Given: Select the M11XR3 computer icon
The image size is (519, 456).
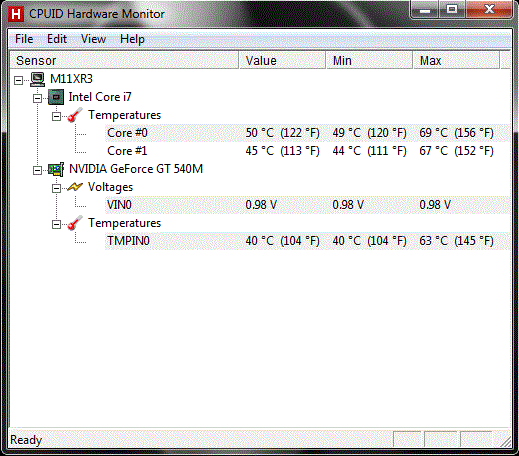Looking at the screenshot, I should coord(37,79).
